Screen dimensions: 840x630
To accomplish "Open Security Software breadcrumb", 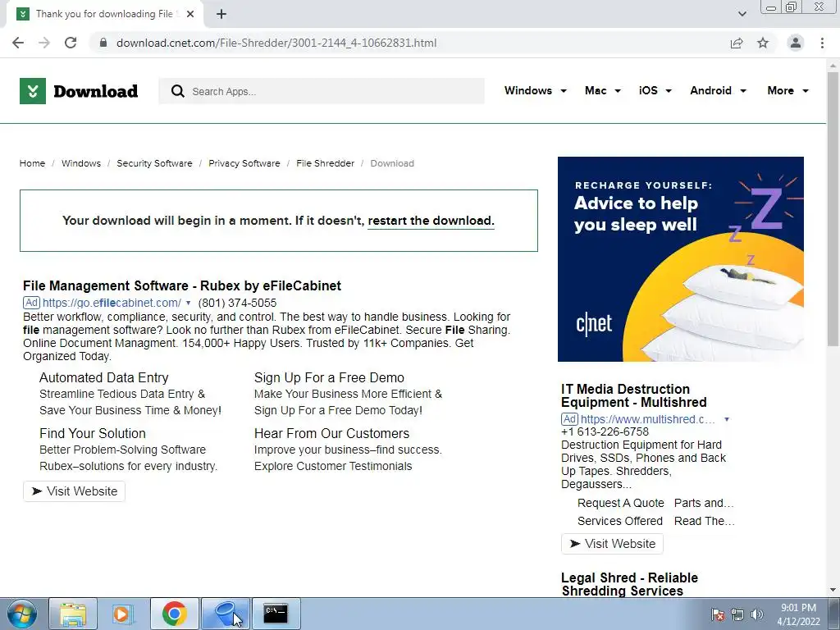I will click(154, 163).
